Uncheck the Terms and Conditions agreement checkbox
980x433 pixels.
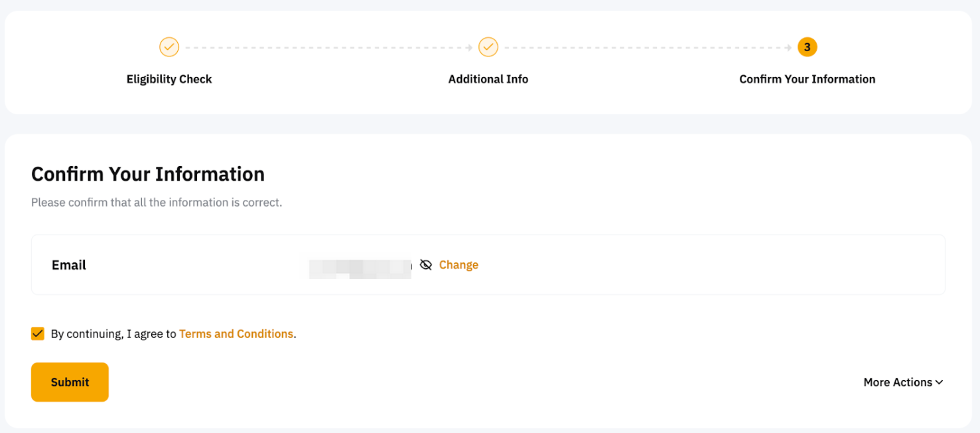pos(38,333)
